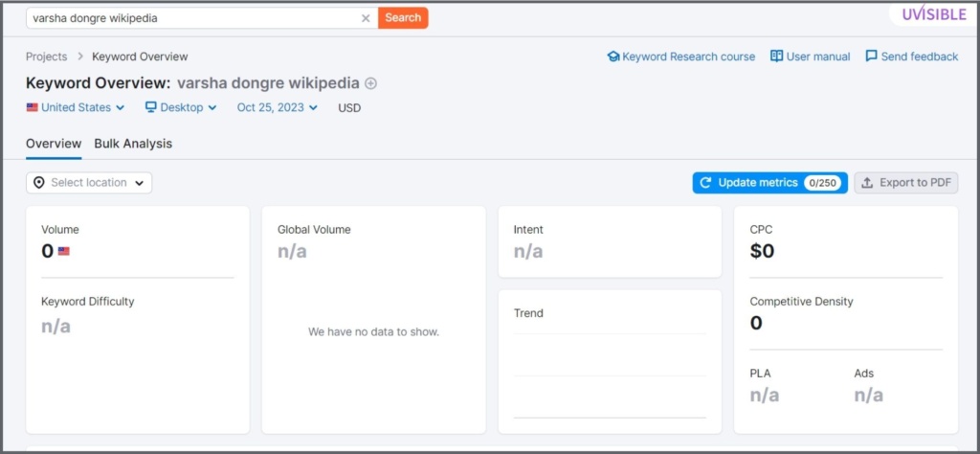980x454 pixels.
Task: Go to Projects breadcrumb link
Action: click(46, 57)
